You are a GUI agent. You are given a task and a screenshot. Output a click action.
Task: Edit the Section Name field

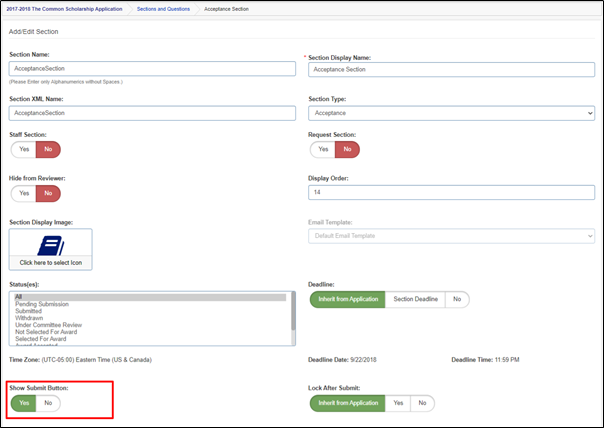152,69
